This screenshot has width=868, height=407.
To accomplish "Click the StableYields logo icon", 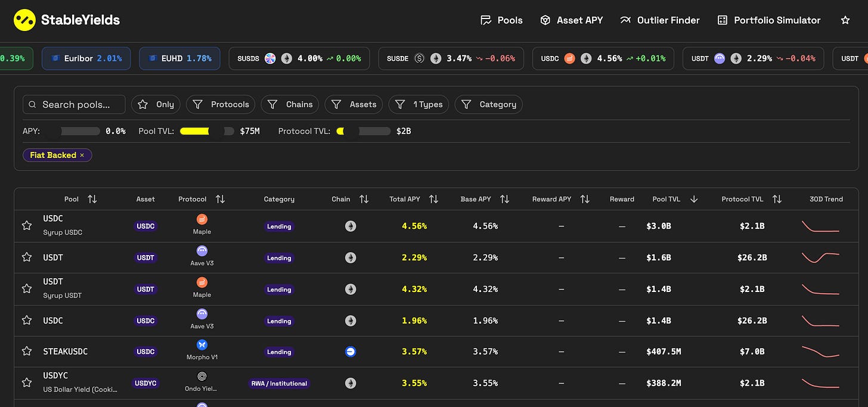I will 24,20.
